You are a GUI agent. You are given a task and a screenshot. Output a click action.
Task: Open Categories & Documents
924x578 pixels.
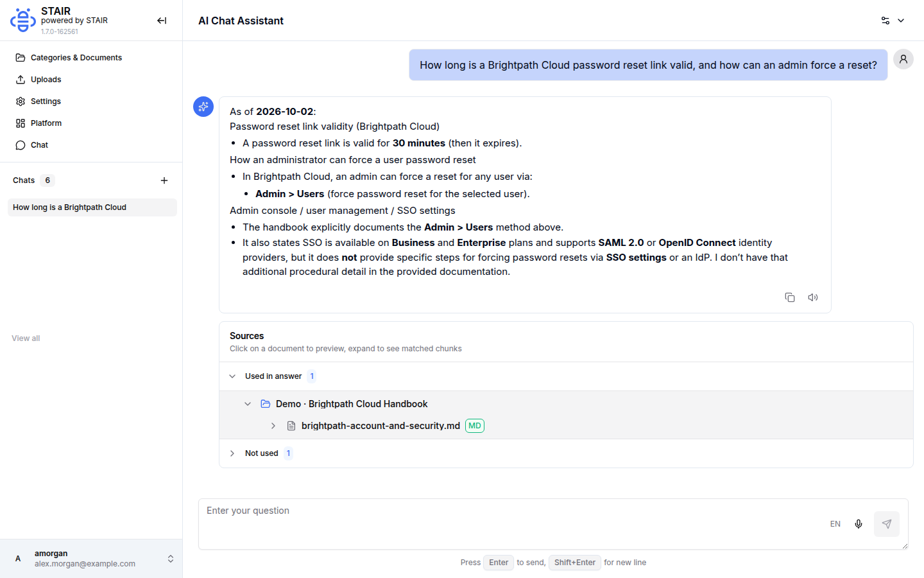pos(91,58)
